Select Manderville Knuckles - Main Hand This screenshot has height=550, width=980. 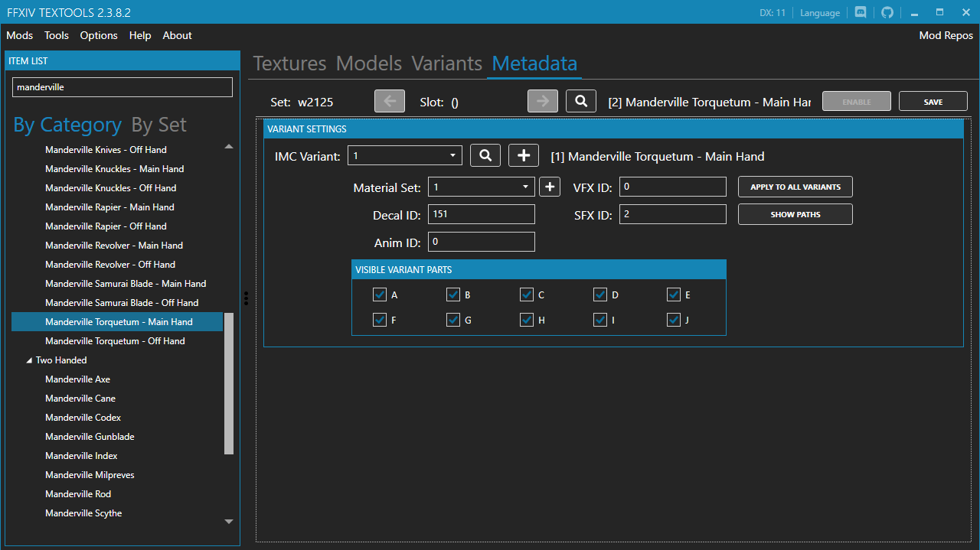pyautogui.click(x=114, y=169)
